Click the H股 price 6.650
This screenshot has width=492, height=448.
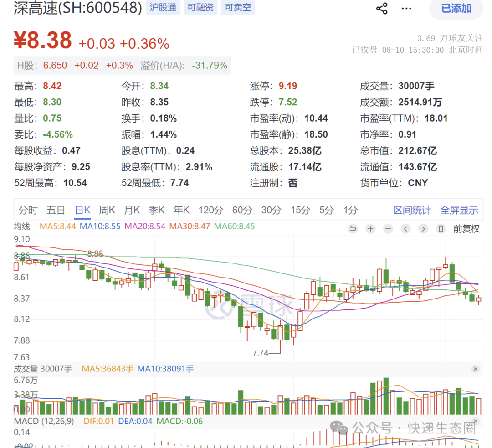(x=55, y=65)
